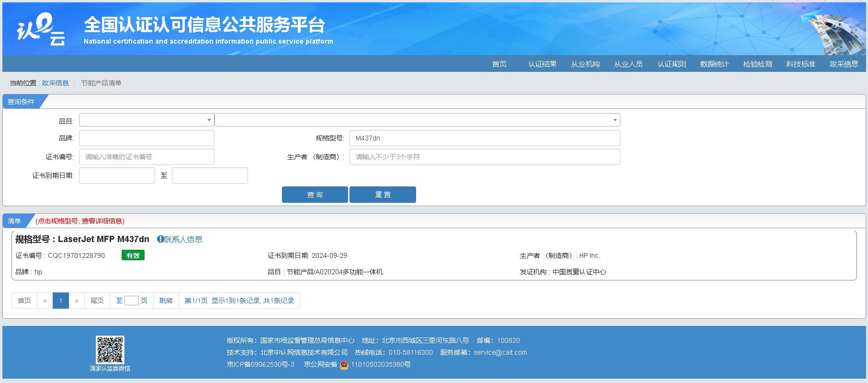Click the 尾页 pagination button
This screenshot has width=868, height=383.
[x=97, y=301]
